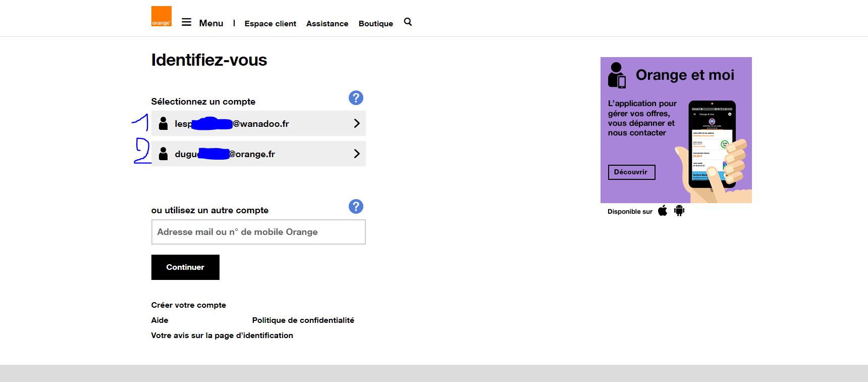Viewport: 868px width, 382px height.
Task: Click the search magnifier icon
Action: [408, 22]
